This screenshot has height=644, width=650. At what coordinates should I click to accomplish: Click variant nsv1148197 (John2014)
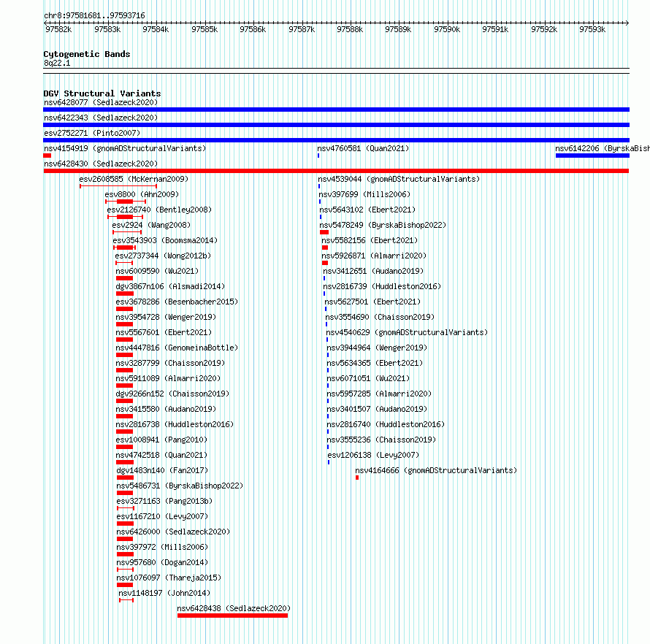[x=164, y=593]
